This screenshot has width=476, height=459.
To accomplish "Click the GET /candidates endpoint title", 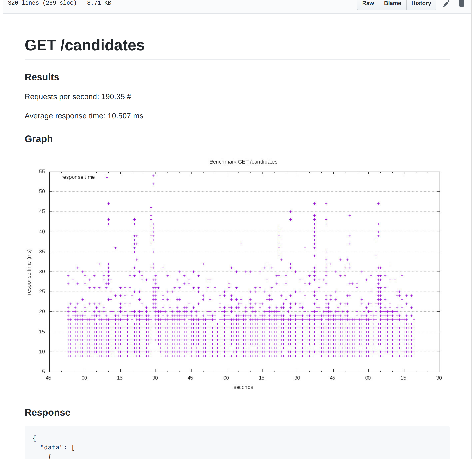I will 85,46.
